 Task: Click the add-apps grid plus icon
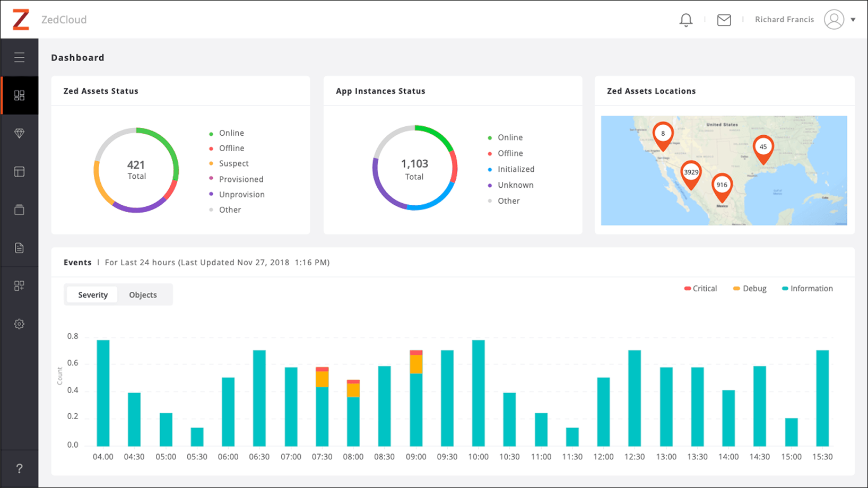(x=19, y=286)
